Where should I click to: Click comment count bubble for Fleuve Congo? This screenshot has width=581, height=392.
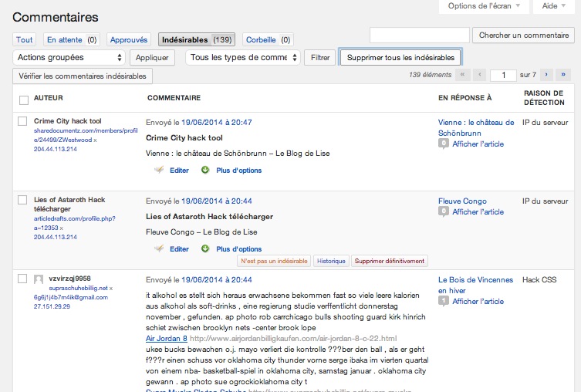click(444, 211)
